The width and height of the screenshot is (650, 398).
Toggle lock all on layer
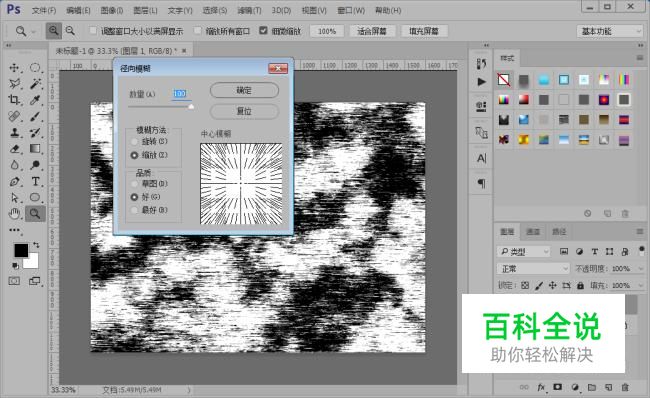pyautogui.click(x=580, y=285)
